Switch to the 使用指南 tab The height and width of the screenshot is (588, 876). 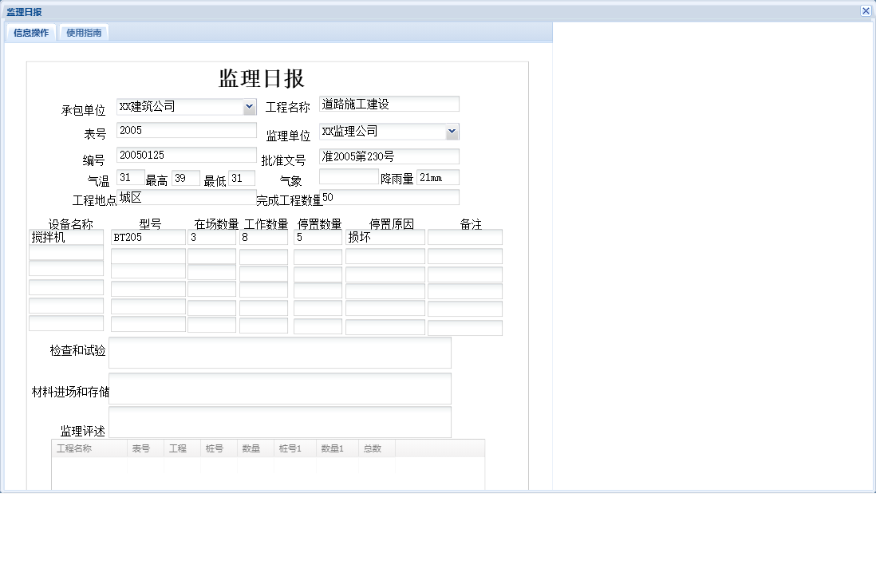[83, 33]
